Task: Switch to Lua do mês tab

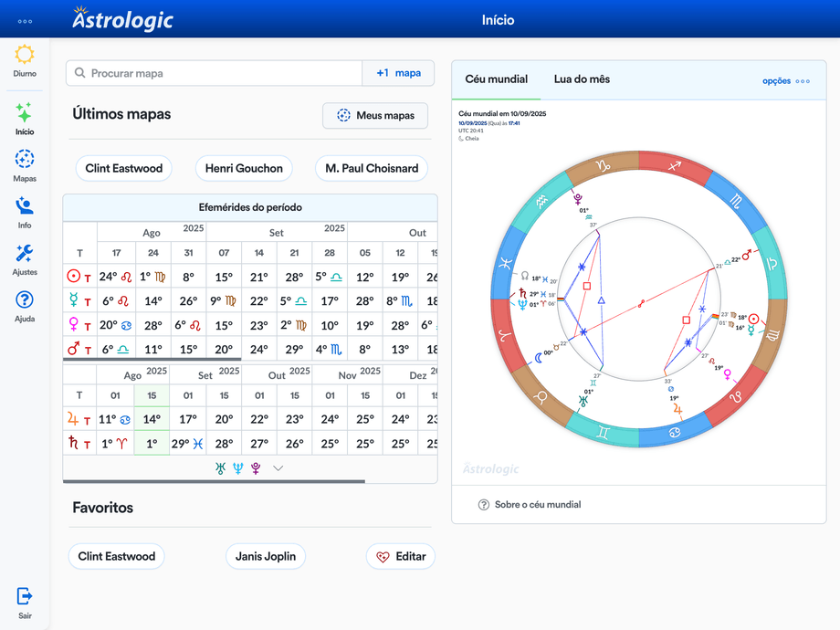Action: 582,79
